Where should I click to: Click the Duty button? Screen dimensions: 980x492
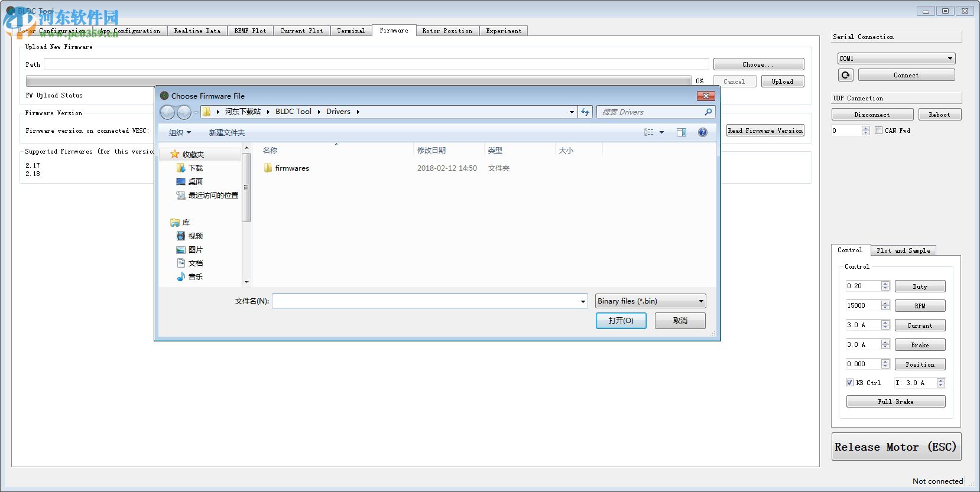[x=920, y=286]
